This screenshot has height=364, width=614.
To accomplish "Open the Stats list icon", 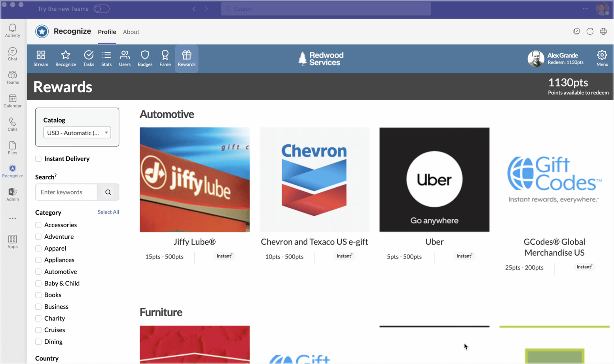I will point(106,58).
